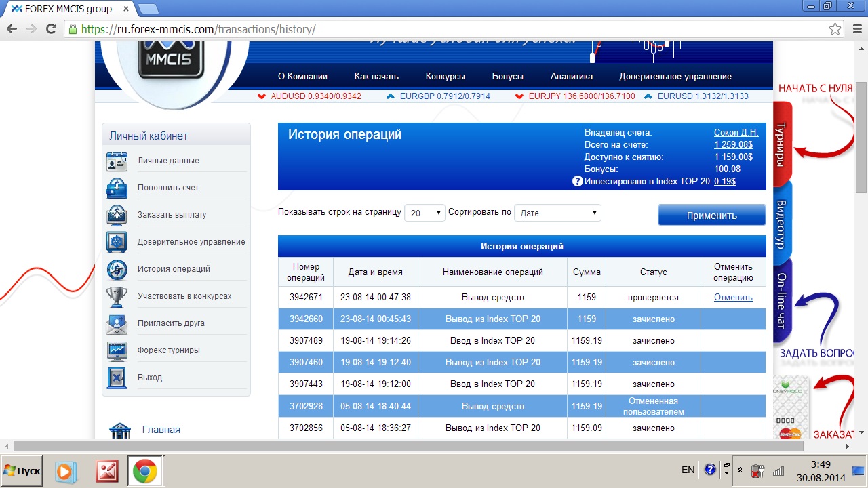
Task: Open rows per page dropdown showing 20
Action: 425,213
